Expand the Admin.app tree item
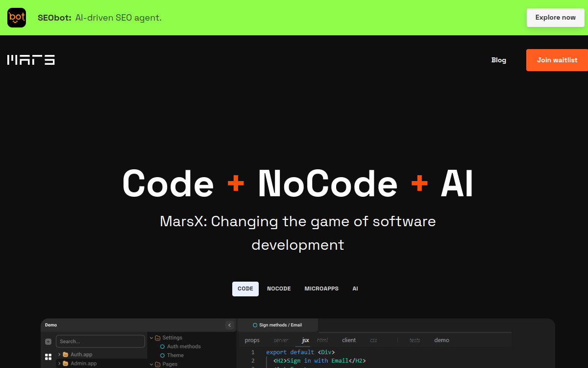 click(59, 364)
